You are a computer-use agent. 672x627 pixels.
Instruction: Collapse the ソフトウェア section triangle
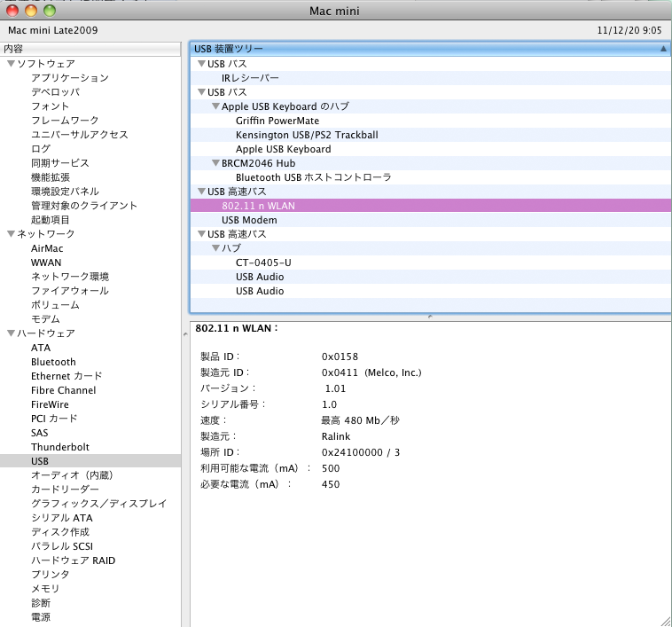click(11, 64)
